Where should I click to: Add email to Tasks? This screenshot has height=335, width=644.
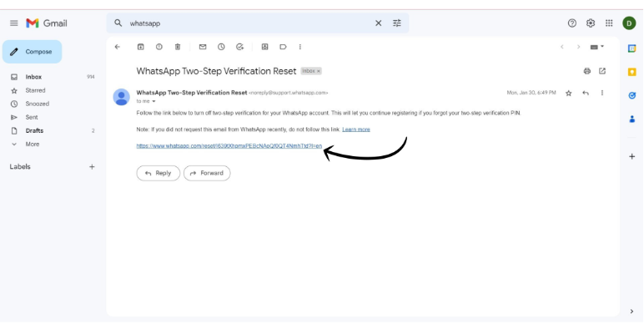pyautogui.click(x=240, y=47)
